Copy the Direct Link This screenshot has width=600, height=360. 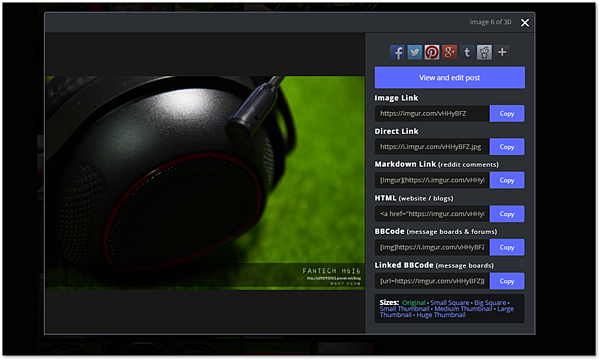click(507, 147)
